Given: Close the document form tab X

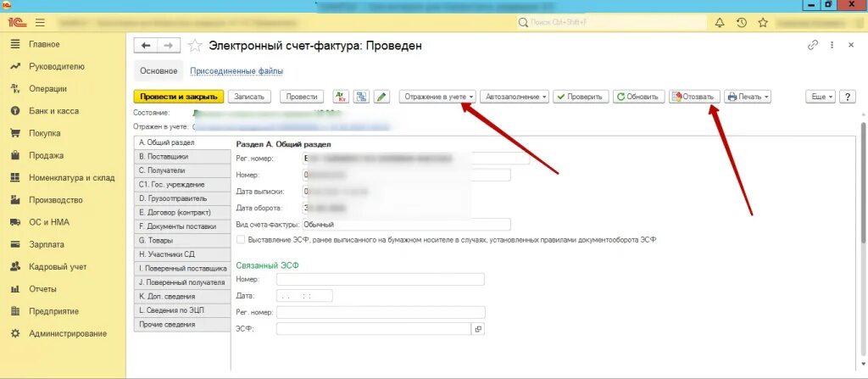Looking at the screenshot, I should coord(851,46).
